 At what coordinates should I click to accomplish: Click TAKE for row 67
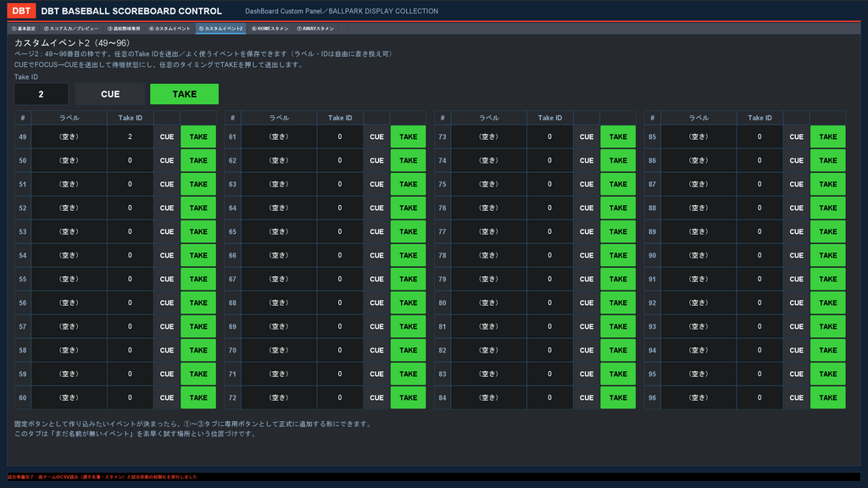pyautogui.click(x=408, y=280)
